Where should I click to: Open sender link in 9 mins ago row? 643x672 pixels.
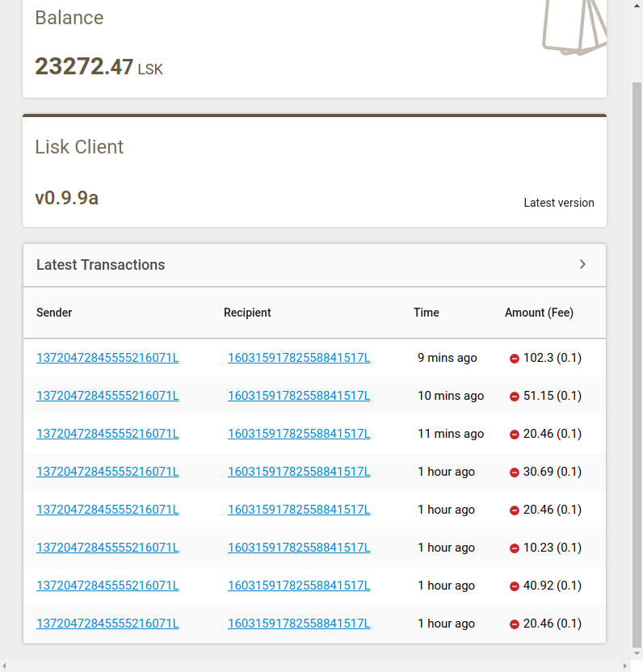click(107, 358)
